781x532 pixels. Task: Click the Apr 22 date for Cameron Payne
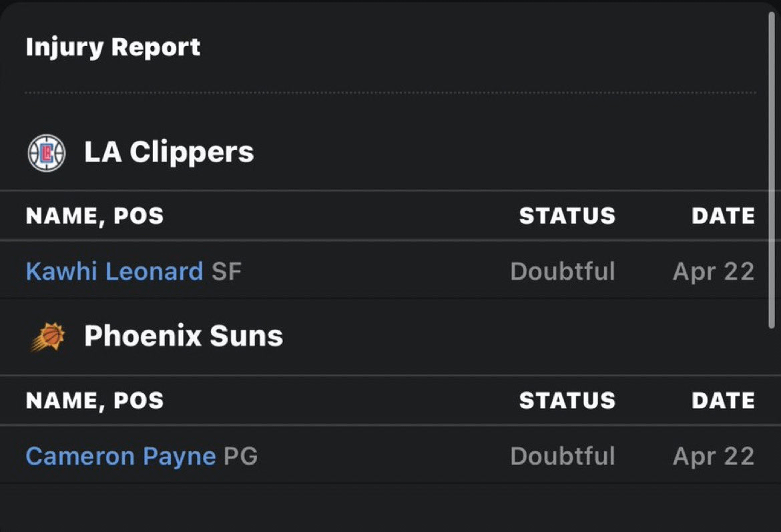714,457
